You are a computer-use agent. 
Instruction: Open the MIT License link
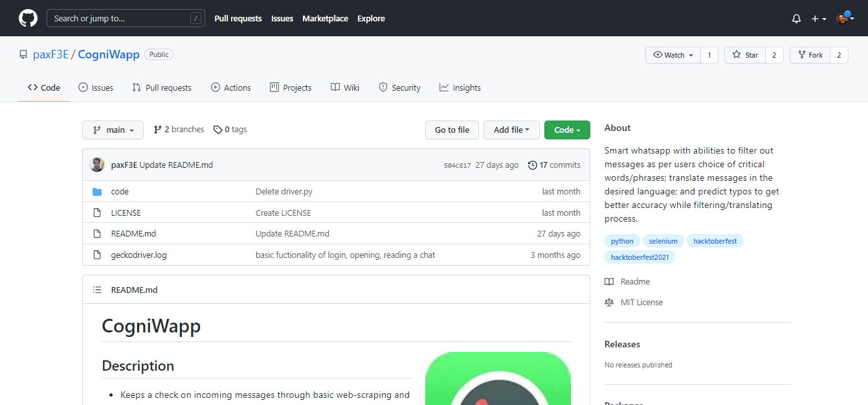(641, 302)
